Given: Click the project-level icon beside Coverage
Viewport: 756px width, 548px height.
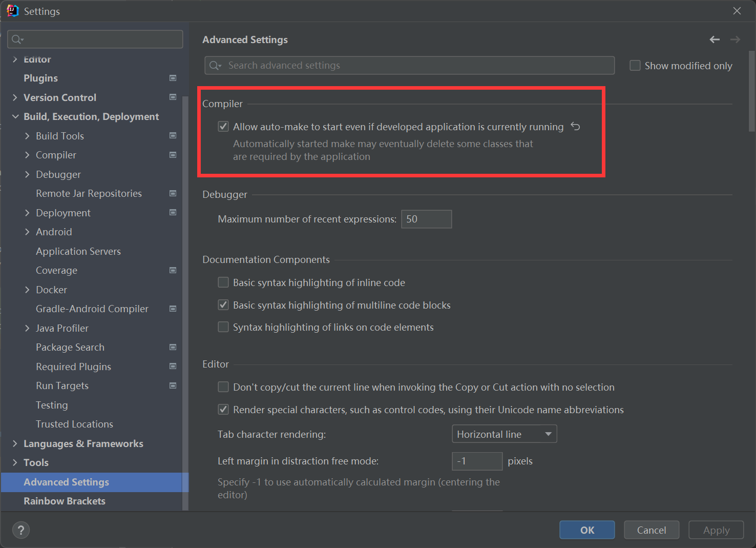Looking at the screenshot, I should click(x=173, y=270).
